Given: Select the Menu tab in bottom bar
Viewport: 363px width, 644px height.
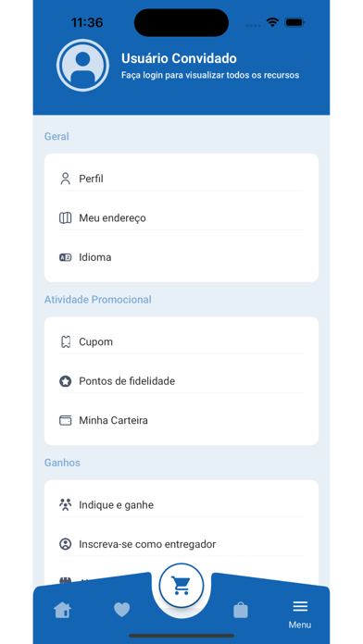Looking at the screenshot, I should [x=300, y=614].
